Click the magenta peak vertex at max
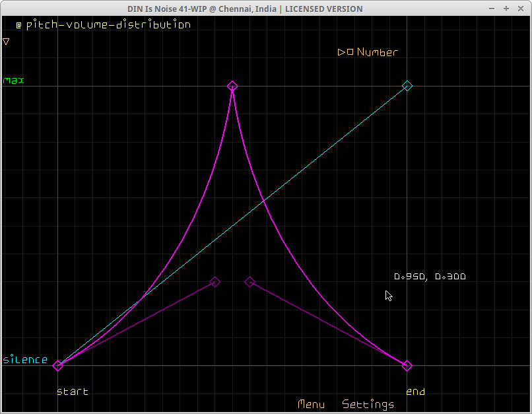Viewport: 532px width, 414px height. pyautogui.click(x=232, y=86)
